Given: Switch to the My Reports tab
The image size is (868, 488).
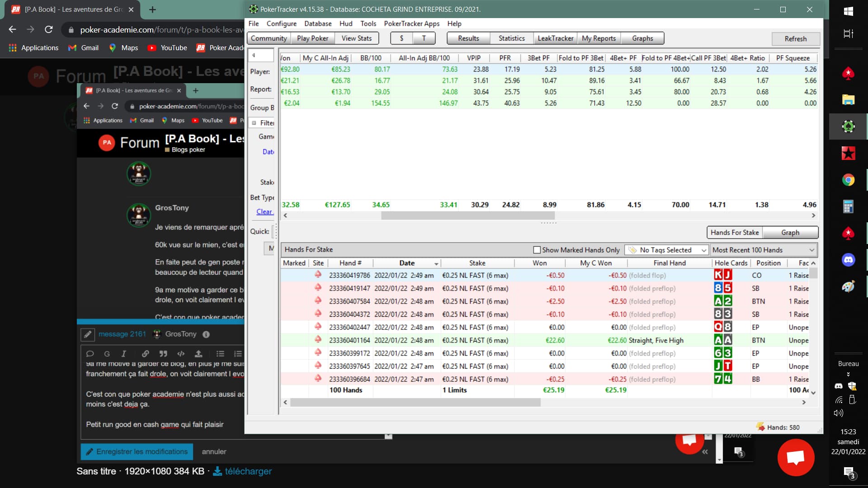Looking at the screenshot, I should coord(599,38).
